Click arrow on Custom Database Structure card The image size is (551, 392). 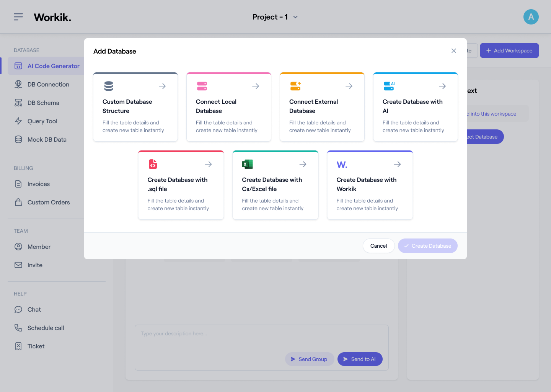point(162,86)
